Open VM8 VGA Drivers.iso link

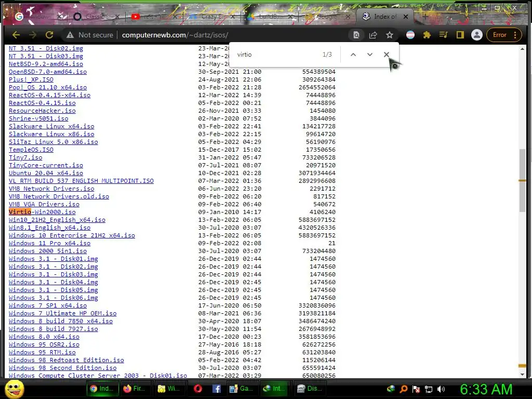point(44,204)
